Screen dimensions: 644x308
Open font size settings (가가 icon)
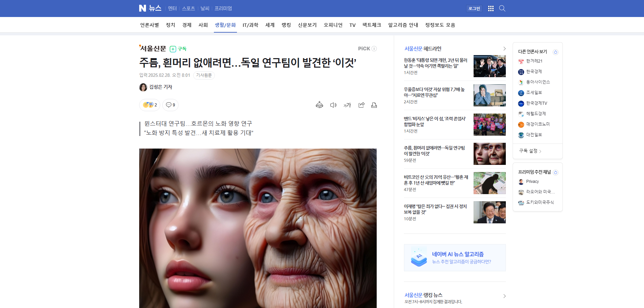(x=347, y=105)
